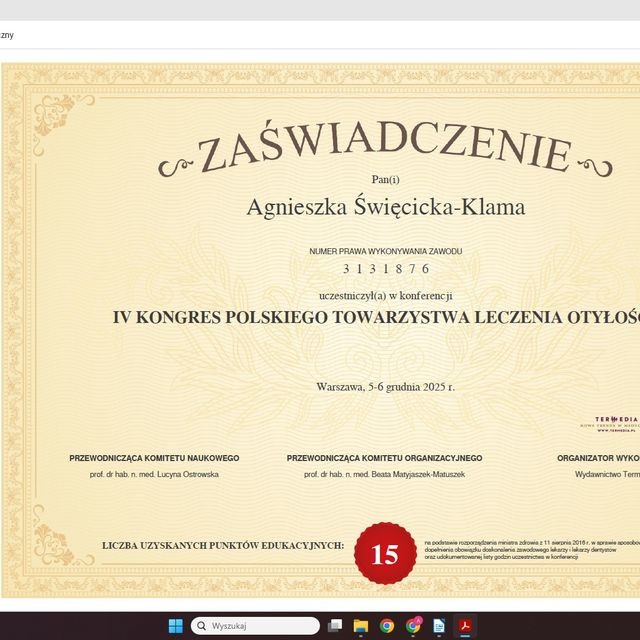Click the name prof. Lucyna Ostrowska
The height and width of the screenshot is (640, 640).
pos(154,474)
